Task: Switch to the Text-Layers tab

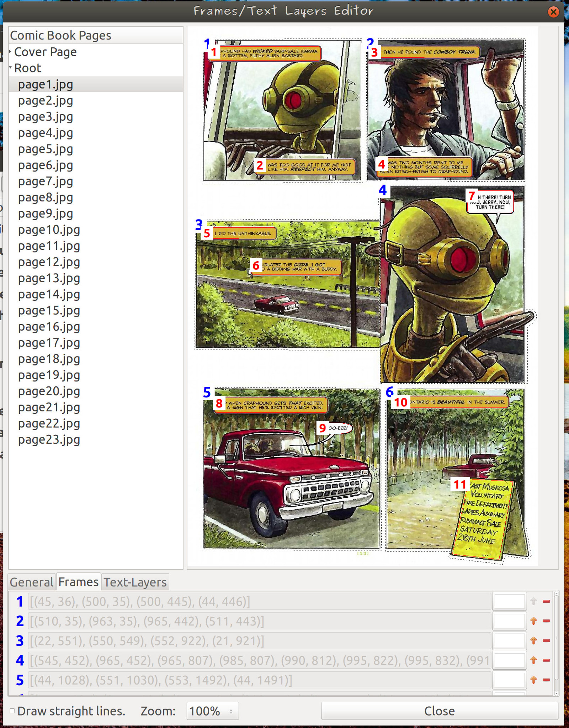Action: pyautogui.click(x=135, y=582)
